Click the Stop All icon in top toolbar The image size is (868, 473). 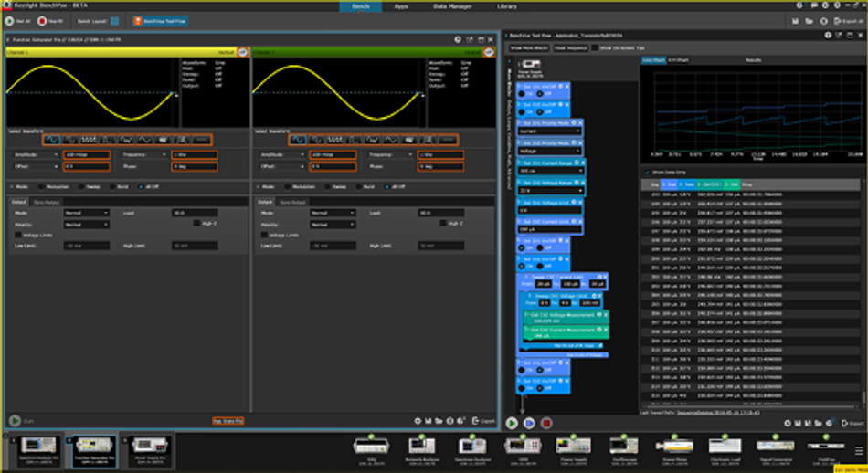tap(42, 21)
